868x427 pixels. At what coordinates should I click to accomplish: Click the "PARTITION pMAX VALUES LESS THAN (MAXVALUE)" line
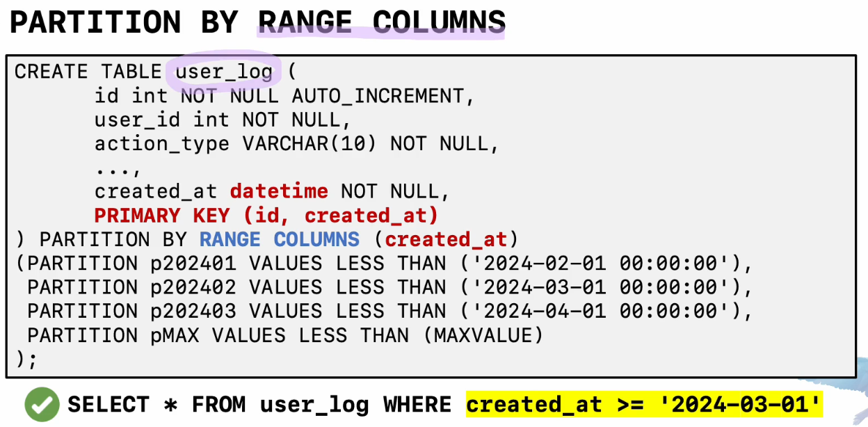285,335
